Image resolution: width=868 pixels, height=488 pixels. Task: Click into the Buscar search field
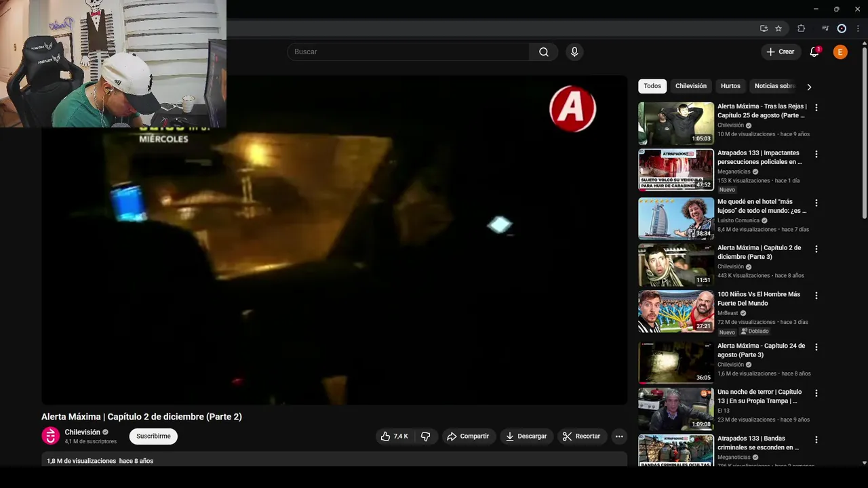[408, 52]
